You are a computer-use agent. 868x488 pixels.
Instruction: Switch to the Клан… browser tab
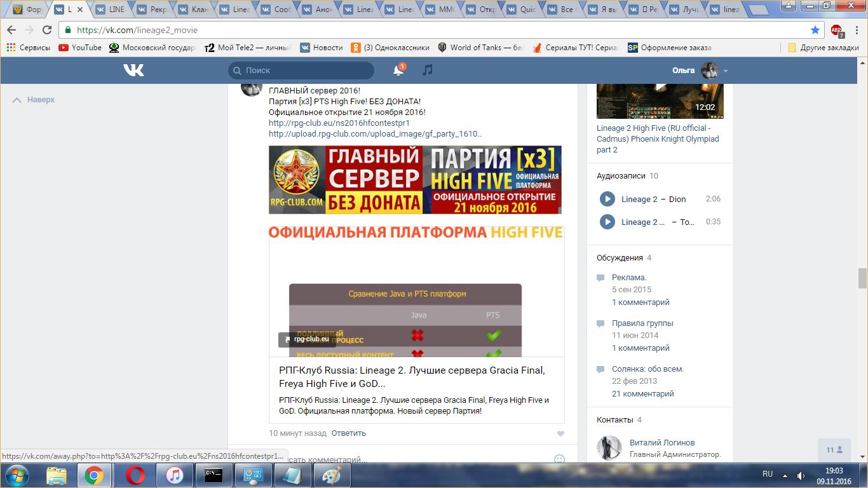click(193, 10)
